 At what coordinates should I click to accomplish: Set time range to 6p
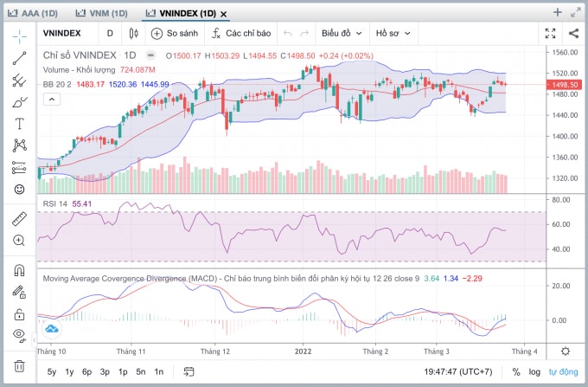(x=87, y=372)
